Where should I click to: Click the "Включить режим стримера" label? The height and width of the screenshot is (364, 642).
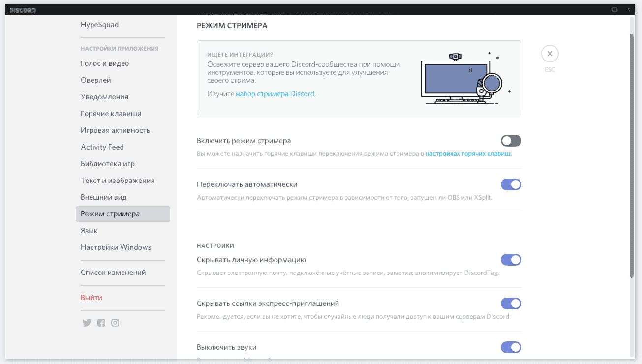point(244,141)
